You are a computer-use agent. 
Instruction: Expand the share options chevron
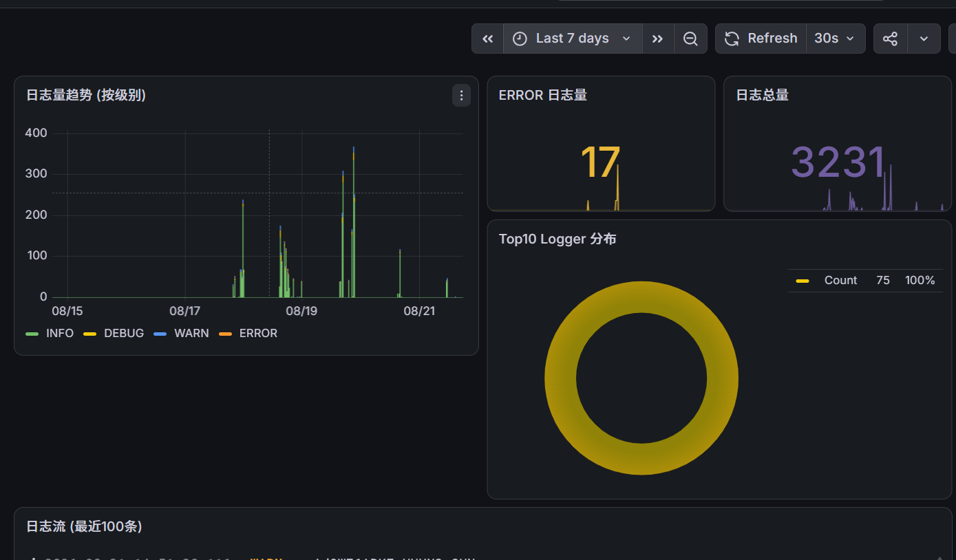924,39
